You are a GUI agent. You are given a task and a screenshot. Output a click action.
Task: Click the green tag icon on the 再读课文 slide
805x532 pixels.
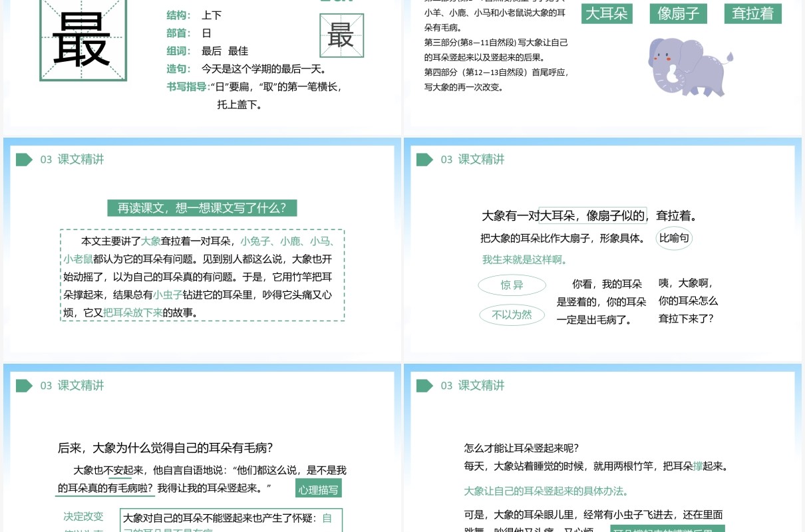click(x=24, y=160)
